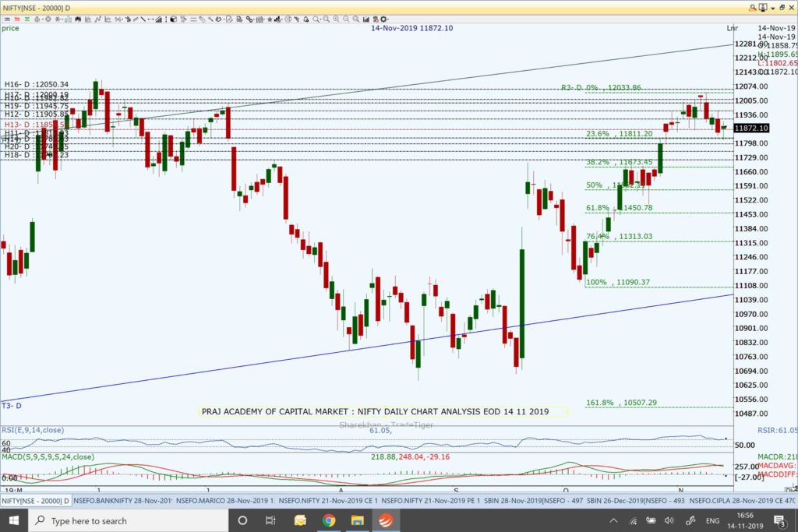Select the black cube icon in toolbar
This screenshot has width=798, height=532.
tap(173, 19)
